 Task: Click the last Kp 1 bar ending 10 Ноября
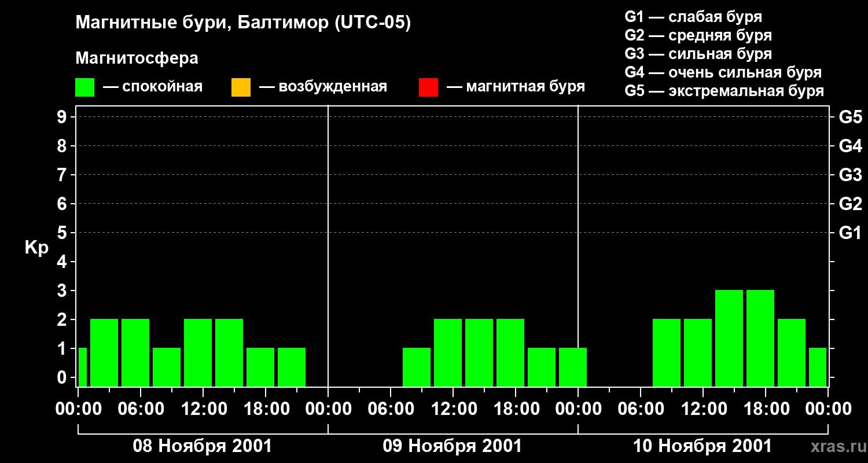point(818,367)
